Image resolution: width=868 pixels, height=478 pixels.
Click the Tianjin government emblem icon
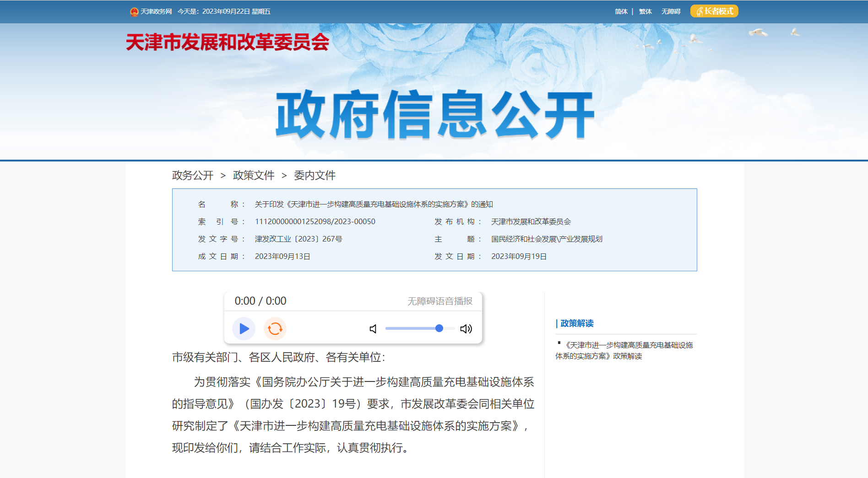pyautogui.click(x=134, y=11)
